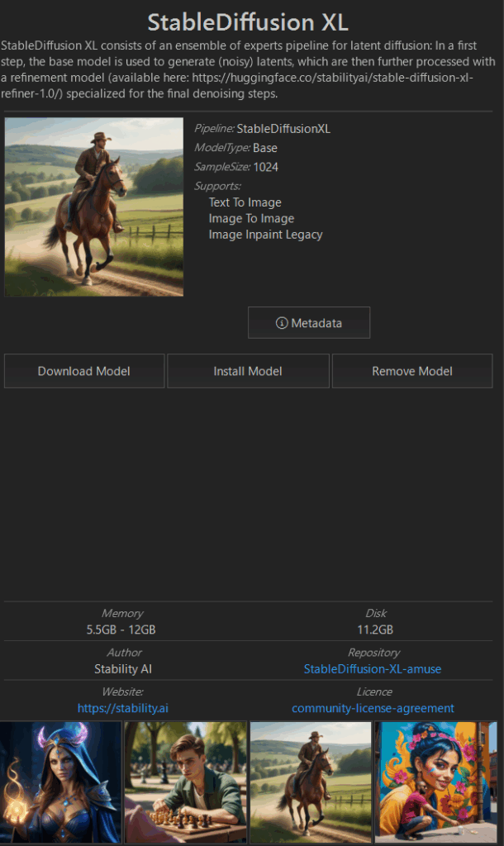Open the community-license-agreement link
This screenshot has height=846, width=504.
[373, 708]
